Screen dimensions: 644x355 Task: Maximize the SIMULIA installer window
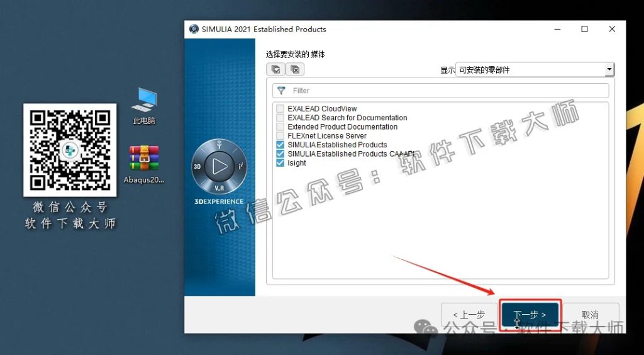[x=584, y=29]
